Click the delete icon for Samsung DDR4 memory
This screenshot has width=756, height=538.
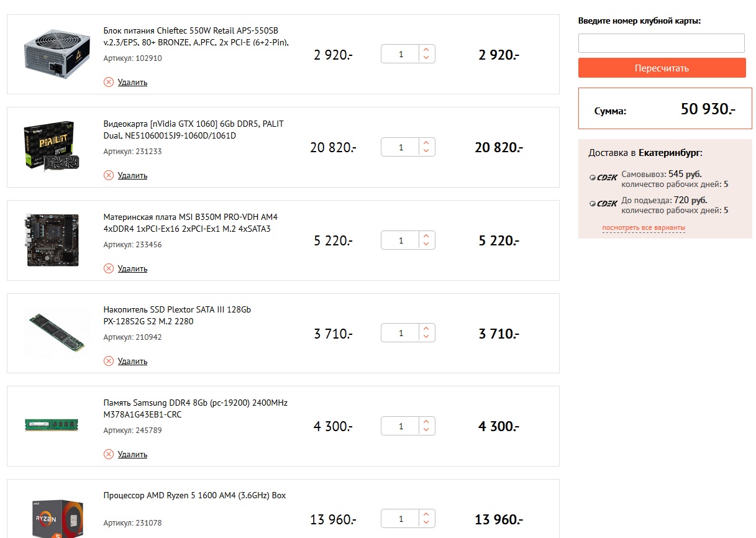click(x=109, y=454)
